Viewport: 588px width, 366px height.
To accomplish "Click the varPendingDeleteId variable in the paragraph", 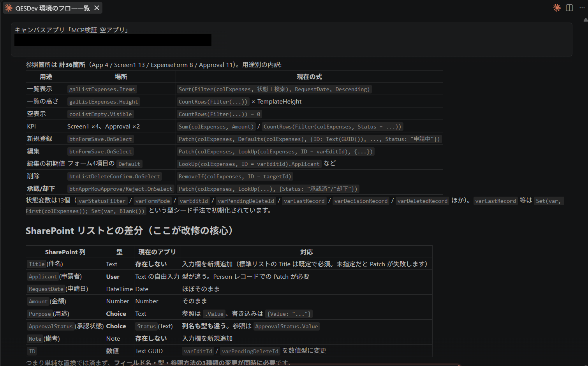I will [x=246, y=201].
